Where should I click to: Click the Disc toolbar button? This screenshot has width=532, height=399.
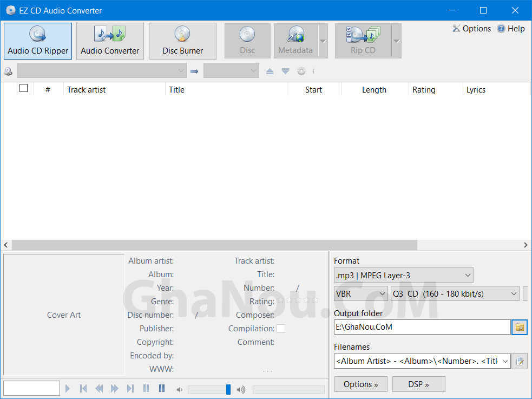click(x=247, y=41)
